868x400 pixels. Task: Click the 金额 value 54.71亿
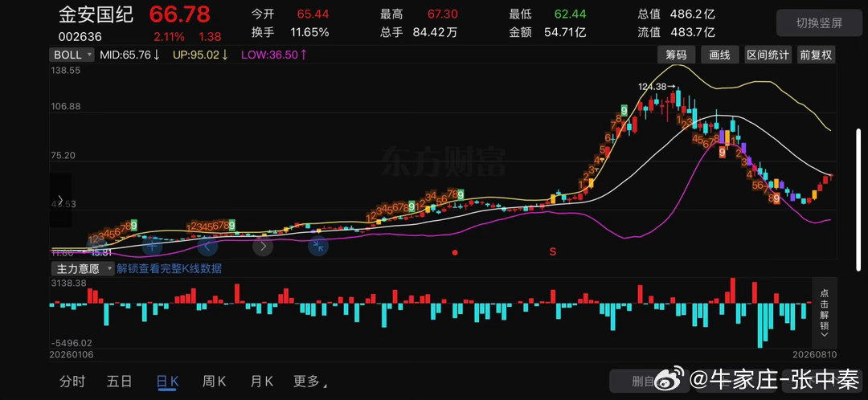[565, 33]
